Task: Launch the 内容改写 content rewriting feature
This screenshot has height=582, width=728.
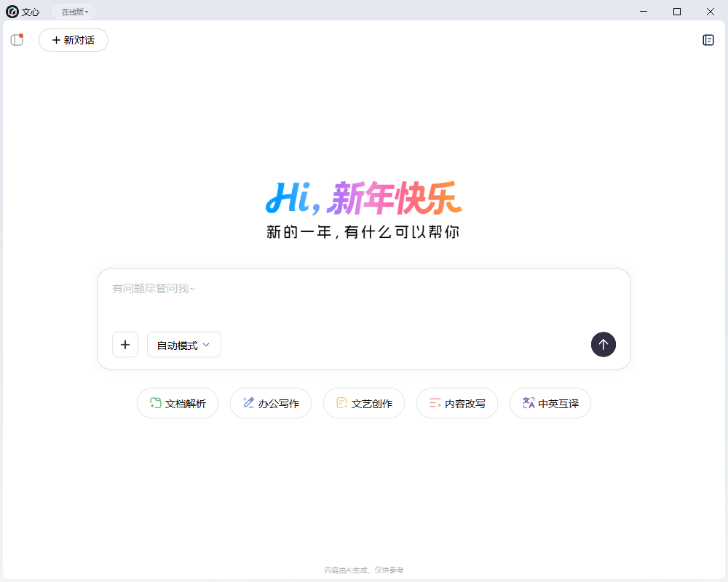Action: click(x=457, y=402)
